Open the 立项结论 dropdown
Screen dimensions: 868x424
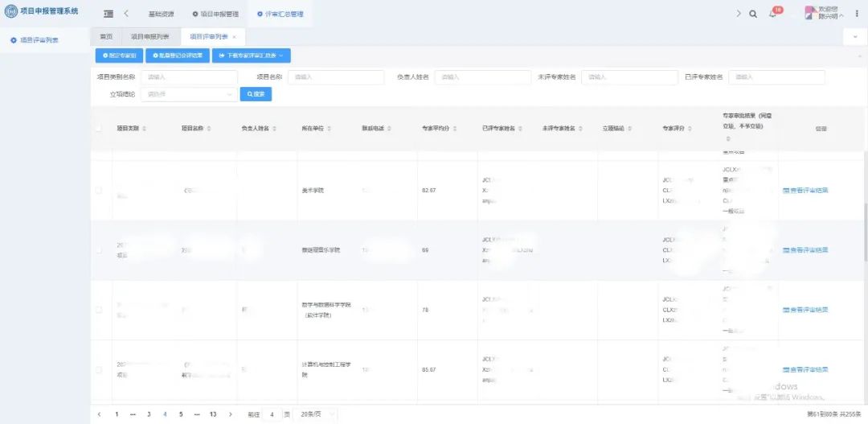coord(189,94)
